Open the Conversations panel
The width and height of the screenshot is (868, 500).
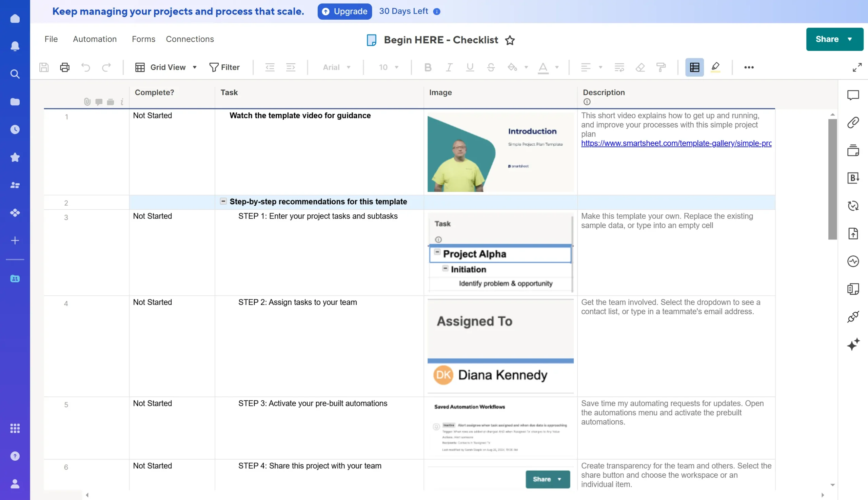853,95
